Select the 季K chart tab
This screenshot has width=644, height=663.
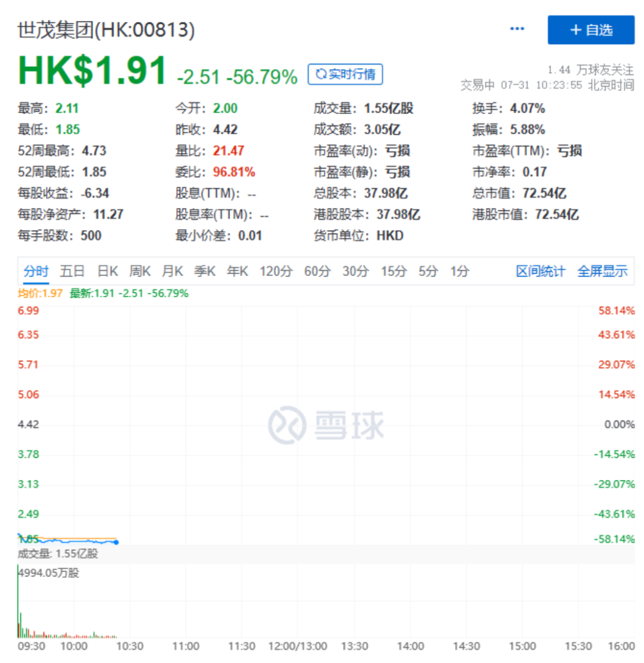(205, 271)
